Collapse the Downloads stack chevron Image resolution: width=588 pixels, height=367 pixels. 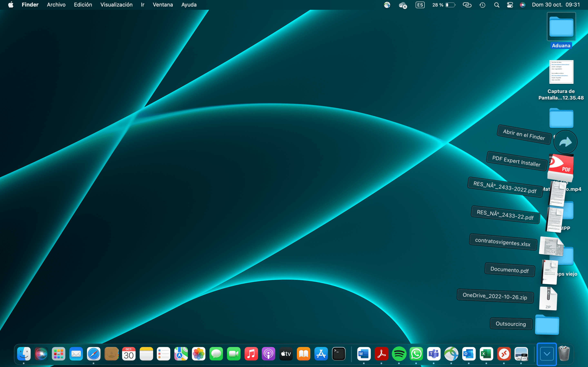click(x=547, y=354)
